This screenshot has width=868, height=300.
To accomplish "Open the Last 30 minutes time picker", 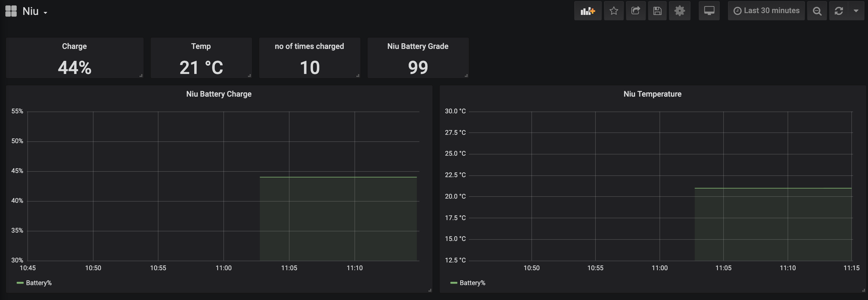I will click(766, 11).
